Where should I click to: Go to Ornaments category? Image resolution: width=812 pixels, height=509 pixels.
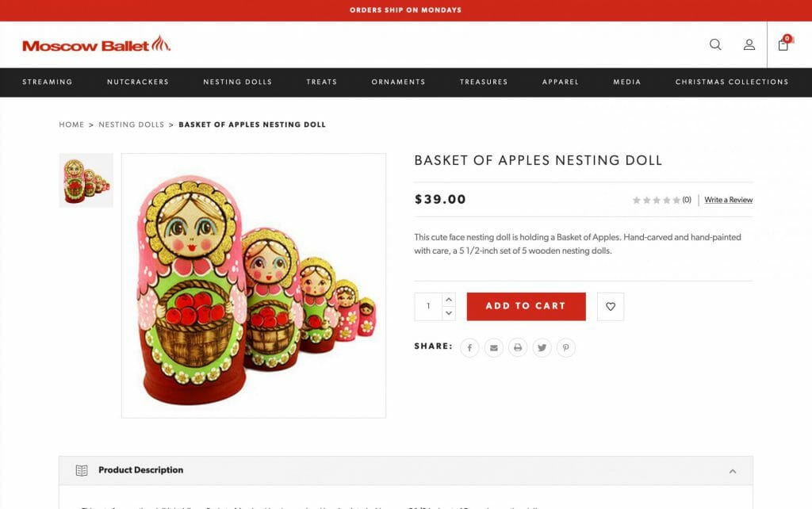398,82
